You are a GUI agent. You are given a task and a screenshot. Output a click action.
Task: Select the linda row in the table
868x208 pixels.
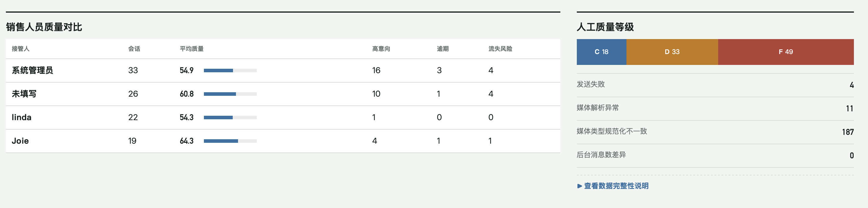tap(283, 118)
